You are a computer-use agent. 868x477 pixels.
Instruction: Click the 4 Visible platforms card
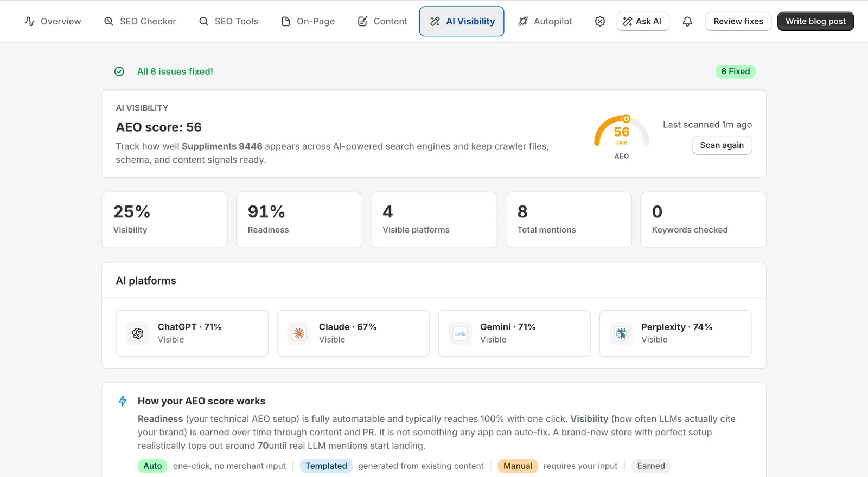pyautogui.click(x=434, y=220)
